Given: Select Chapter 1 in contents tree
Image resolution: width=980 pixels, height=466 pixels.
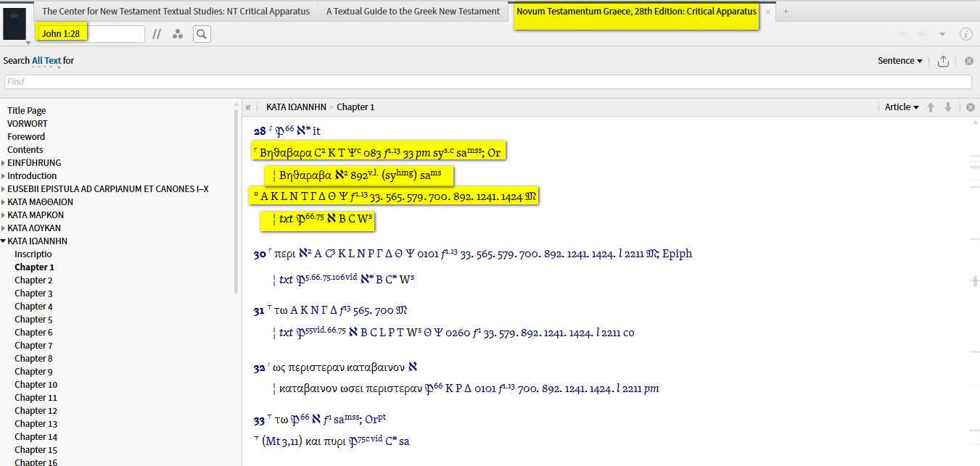Looking at the screenshot, I should click(x=34, y=267).
